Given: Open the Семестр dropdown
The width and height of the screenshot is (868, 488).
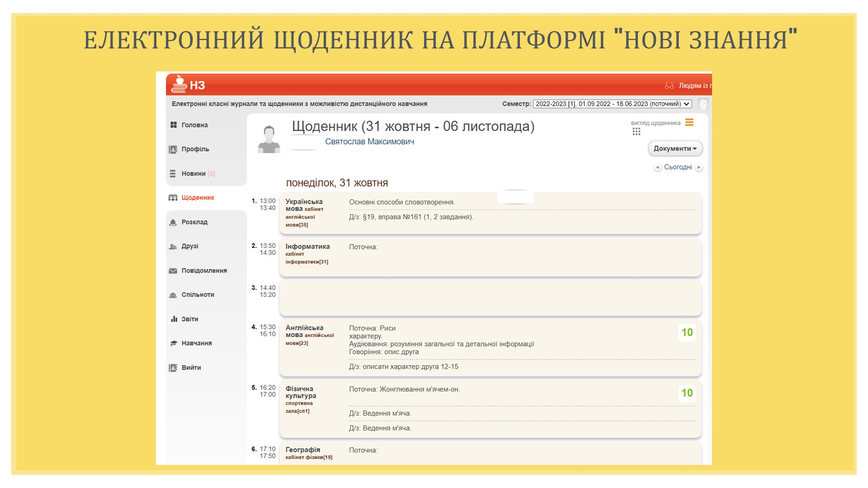Looking at the screenshot, I should [x=612, y=104].
